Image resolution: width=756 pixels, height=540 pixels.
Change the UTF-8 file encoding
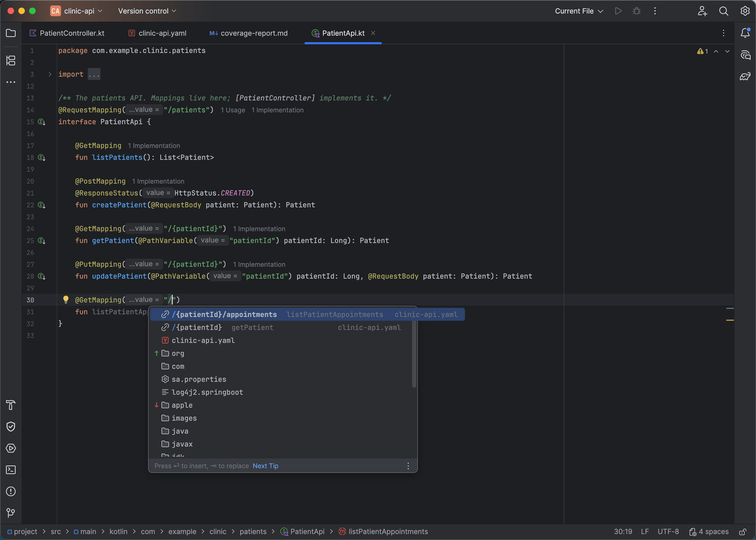(x=668, y=531)
